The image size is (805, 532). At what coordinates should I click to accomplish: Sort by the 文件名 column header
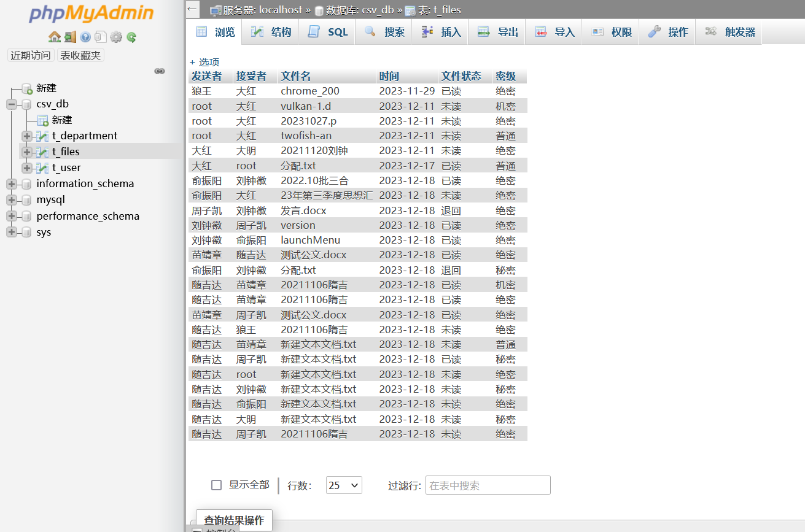296,76
